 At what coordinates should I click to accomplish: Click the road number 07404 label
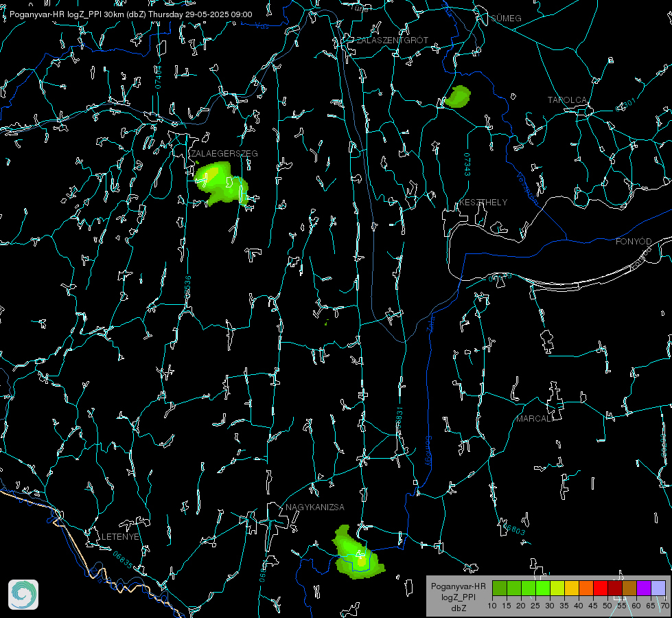pos(158,77)
